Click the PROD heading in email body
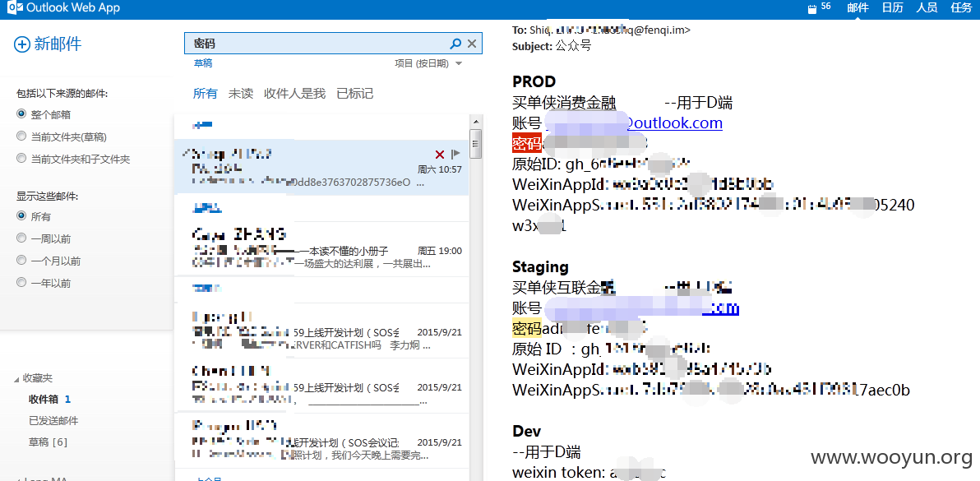The image size is (980, 481). tap(534, 82)
